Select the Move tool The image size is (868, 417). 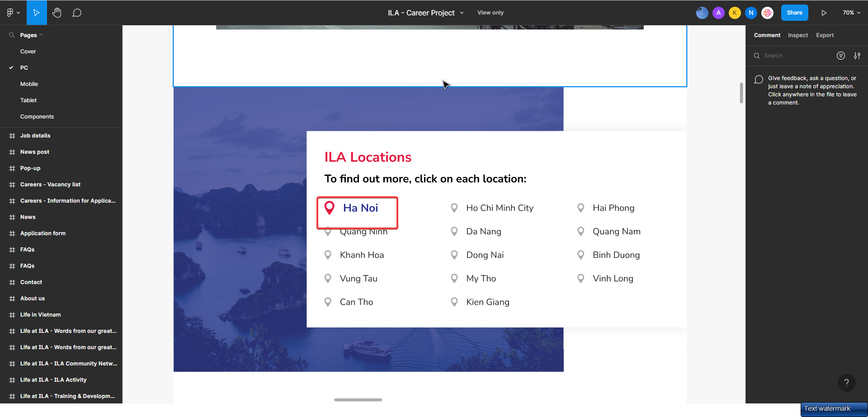click(x=37, y=13)
